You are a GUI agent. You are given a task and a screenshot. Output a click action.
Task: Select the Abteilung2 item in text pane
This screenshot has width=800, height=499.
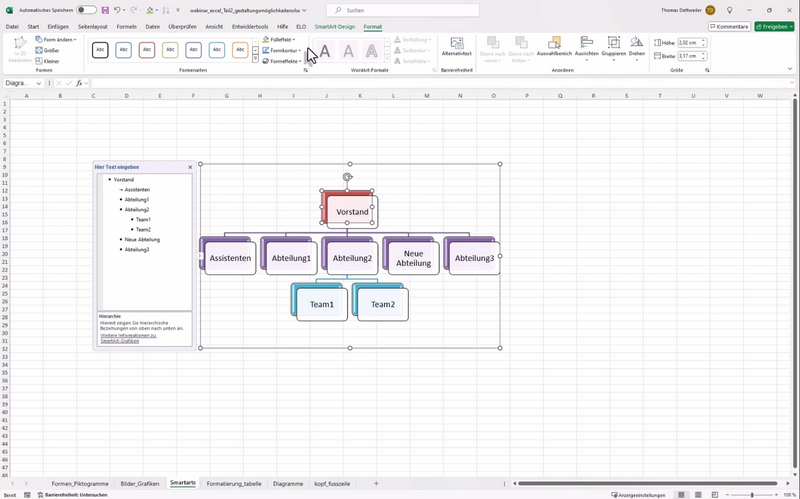[x=136, y=210]
